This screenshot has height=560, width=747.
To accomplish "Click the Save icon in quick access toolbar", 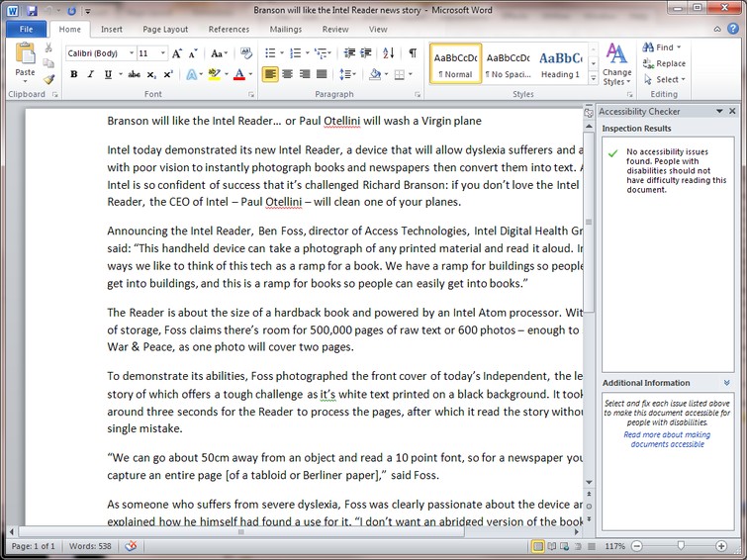I will tap(32, 10).
